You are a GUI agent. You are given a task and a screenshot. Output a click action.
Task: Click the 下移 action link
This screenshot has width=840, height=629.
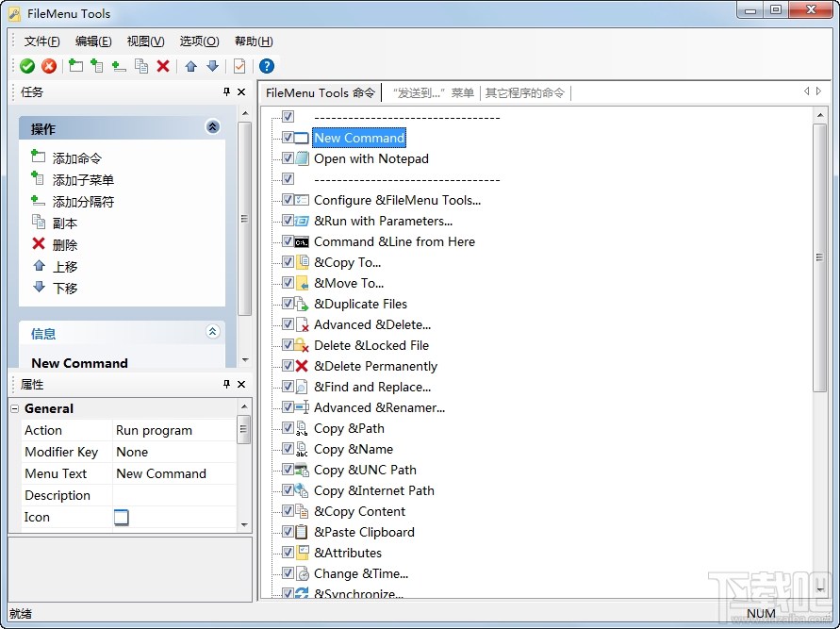65,289
